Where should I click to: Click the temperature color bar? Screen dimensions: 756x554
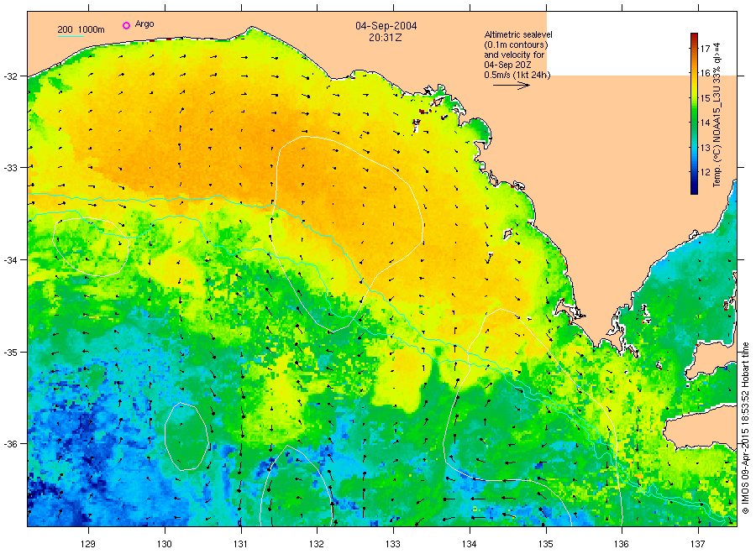[x=694, y=113]
